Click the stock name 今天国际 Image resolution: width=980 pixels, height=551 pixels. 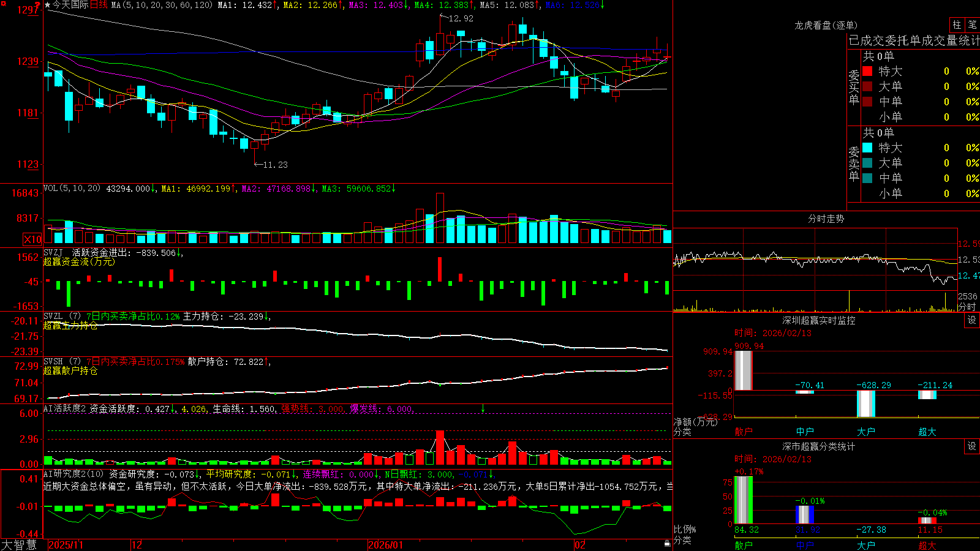click(x=70, y=5)
